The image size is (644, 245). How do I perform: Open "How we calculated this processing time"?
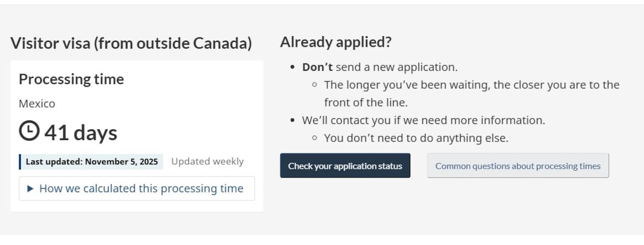pos(141,189)
